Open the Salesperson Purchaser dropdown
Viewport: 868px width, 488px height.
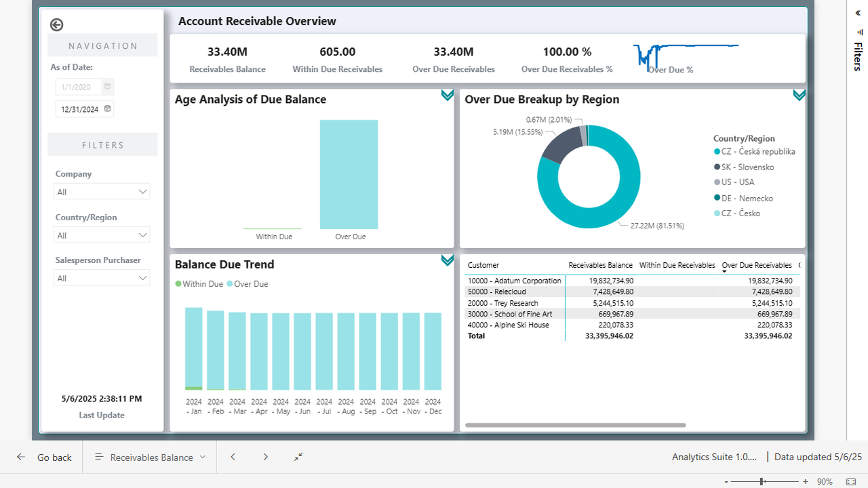142,277
